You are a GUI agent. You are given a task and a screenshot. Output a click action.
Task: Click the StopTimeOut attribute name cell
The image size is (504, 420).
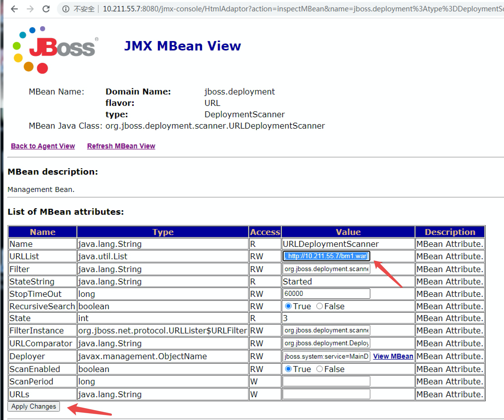[43, 294]
